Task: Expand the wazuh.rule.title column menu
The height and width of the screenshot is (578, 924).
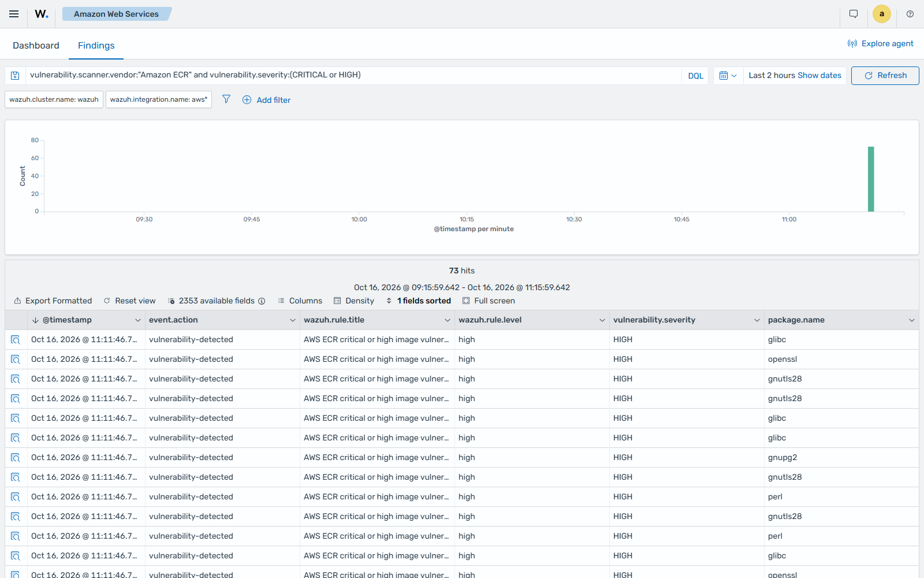Action: point(447,320)
